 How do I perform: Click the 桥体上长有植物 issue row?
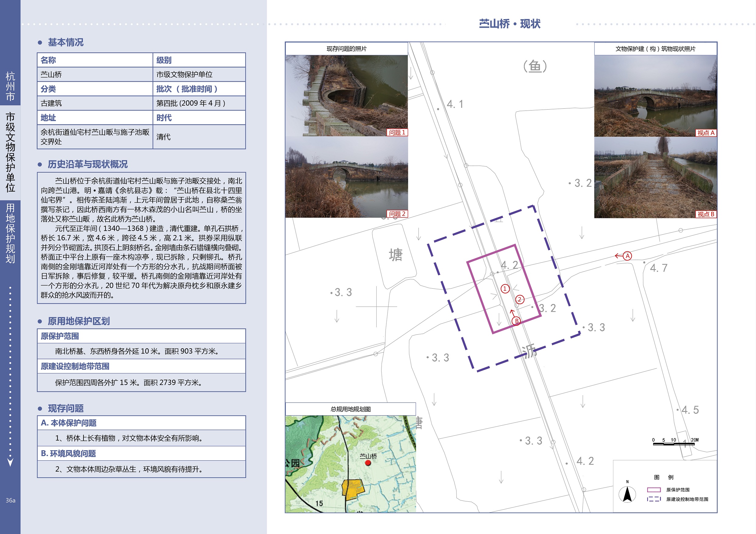coord(142,438)
